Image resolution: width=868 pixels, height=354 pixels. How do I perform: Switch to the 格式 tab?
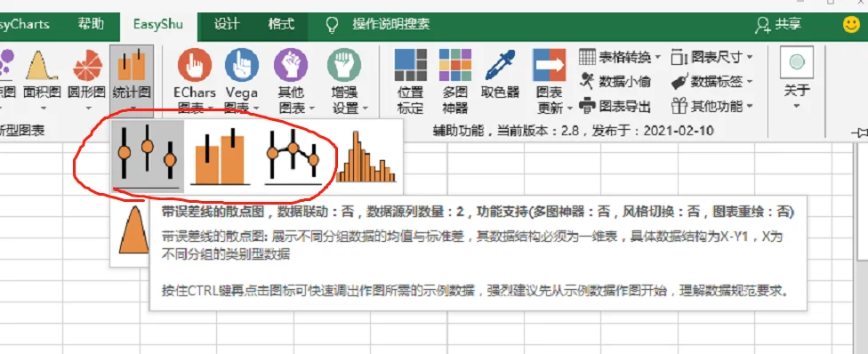click(x=281, y=24)
